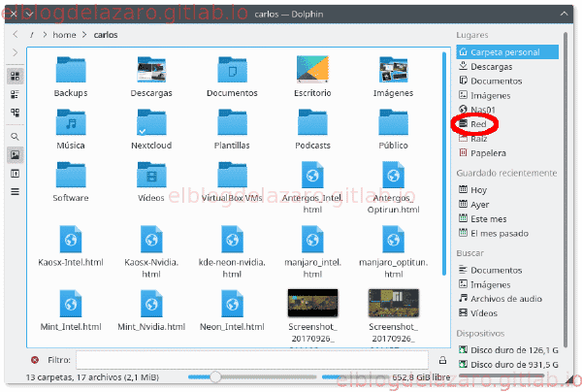
Task: Toggle split view button
Action: (16, 174)
